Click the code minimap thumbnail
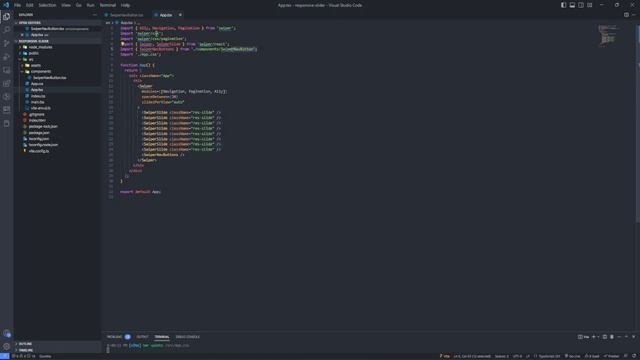The height and width of the screenshot is (360, 640). tap(608, 35)
